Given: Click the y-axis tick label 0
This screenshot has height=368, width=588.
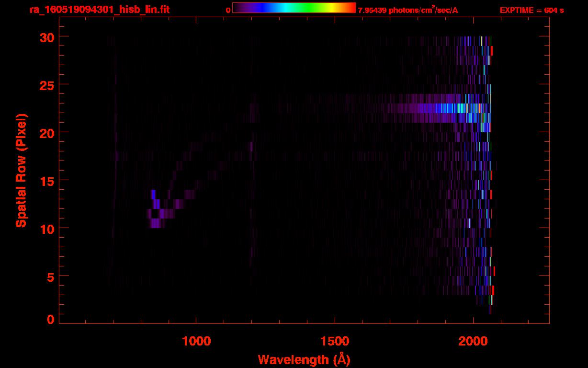Looking at the screenshot, I should (50, 319).
